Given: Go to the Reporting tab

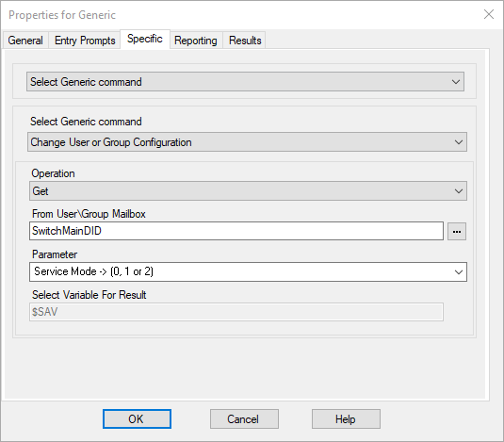Looking at the screenshot, I should [x=196, y=41].
